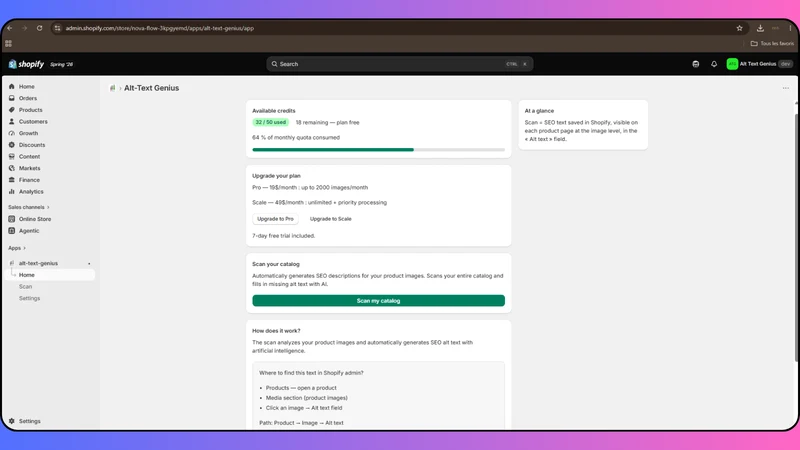Open Analytics in sidebar
Screen dimensions: 800x450
click(31, 192)
